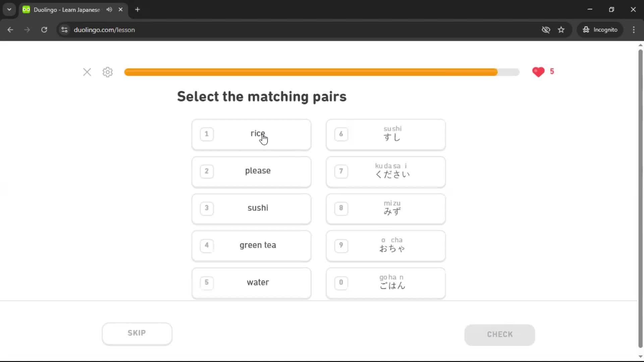Screen dimensions: 644x362
Task: Select the "mizu" みず answer card
Action: point(386,208)
